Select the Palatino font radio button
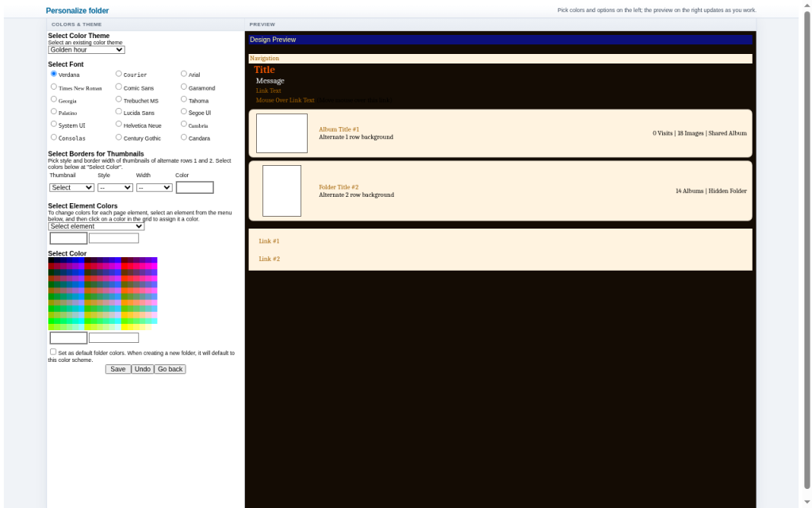Screen dimensions: 812x508 (53, 111)
